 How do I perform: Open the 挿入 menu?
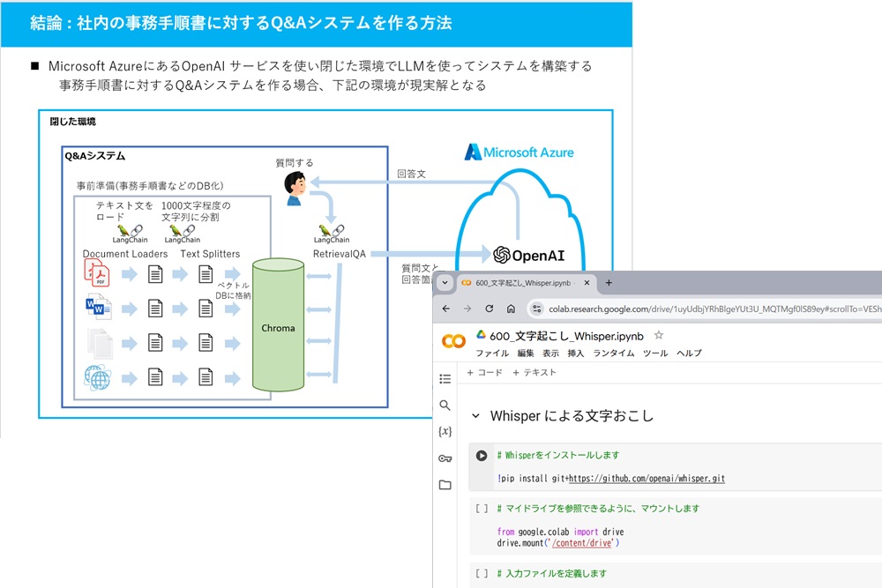(575, 353)
